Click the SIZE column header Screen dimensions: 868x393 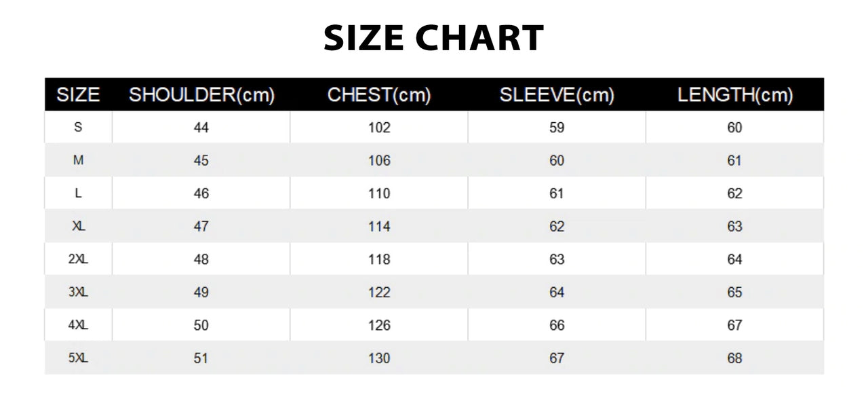[x=78, y=95]
